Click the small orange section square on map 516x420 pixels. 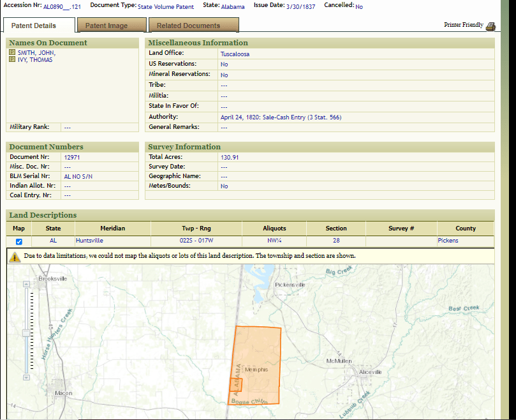(236, 385)
